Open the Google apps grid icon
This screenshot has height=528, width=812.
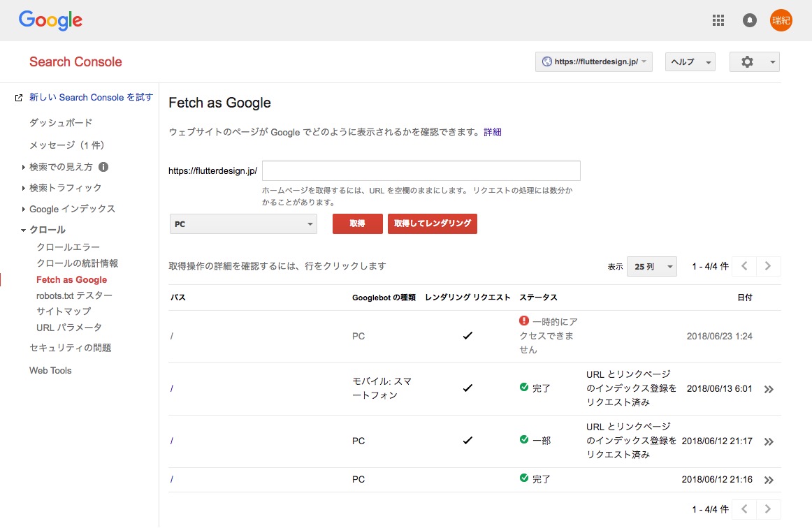718,20
